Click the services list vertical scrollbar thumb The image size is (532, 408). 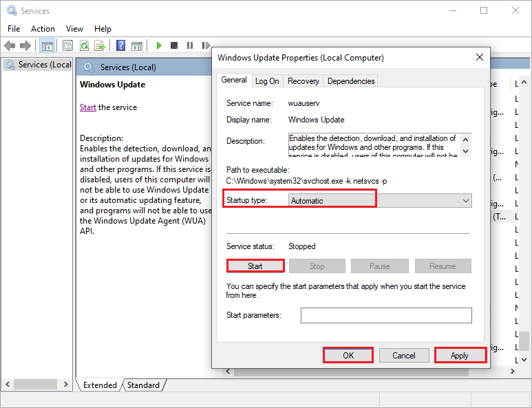[524, 341]
